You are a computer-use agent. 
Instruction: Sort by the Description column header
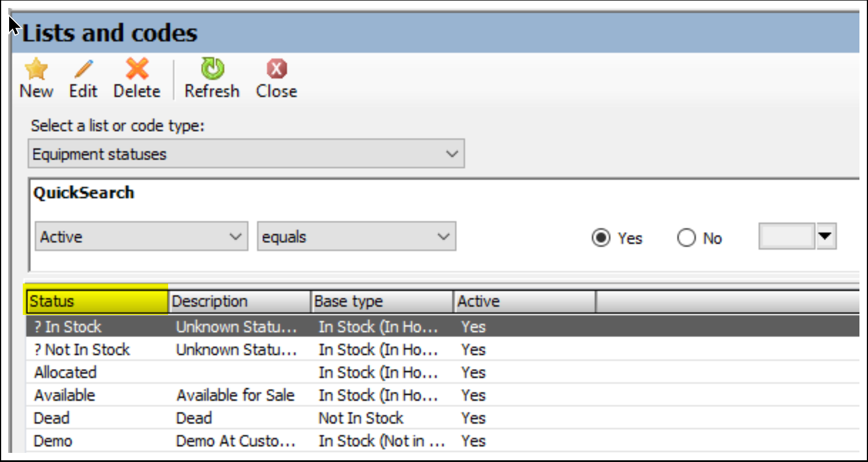tap(240, 301)
